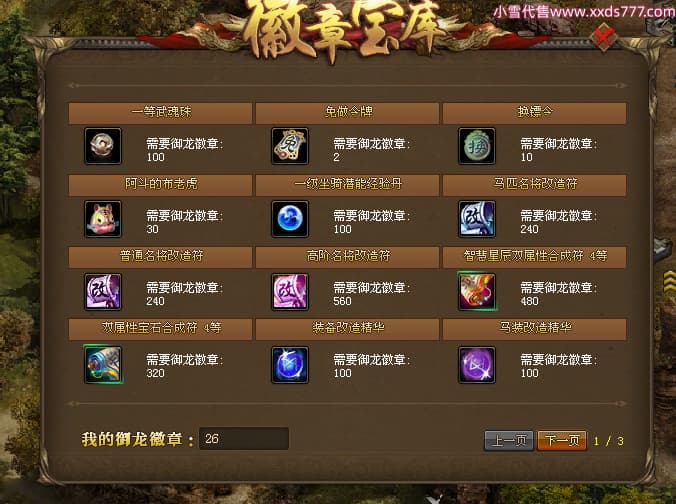Click the 马匹名将改造符 blue talisman icon
676x504 pixels.
477,219
